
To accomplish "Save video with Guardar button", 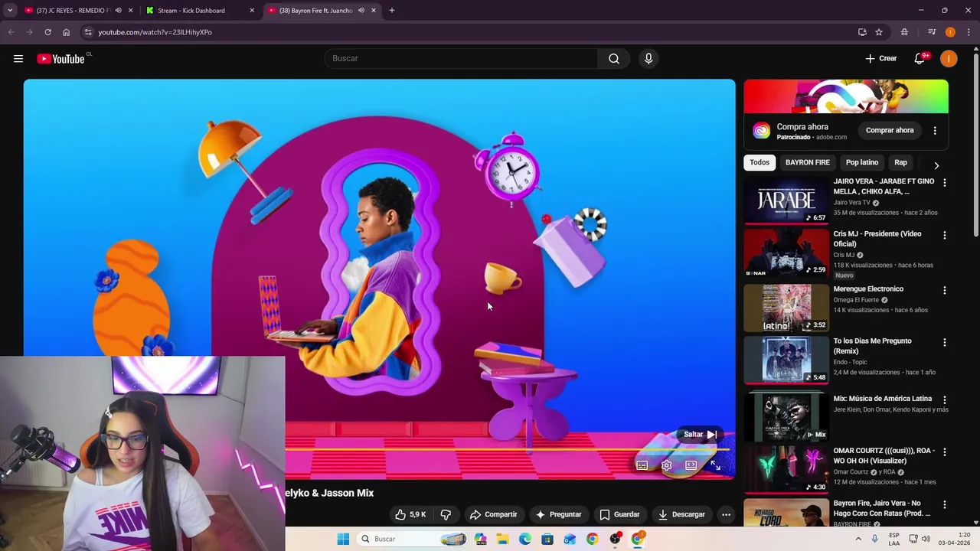I will 619,514.
